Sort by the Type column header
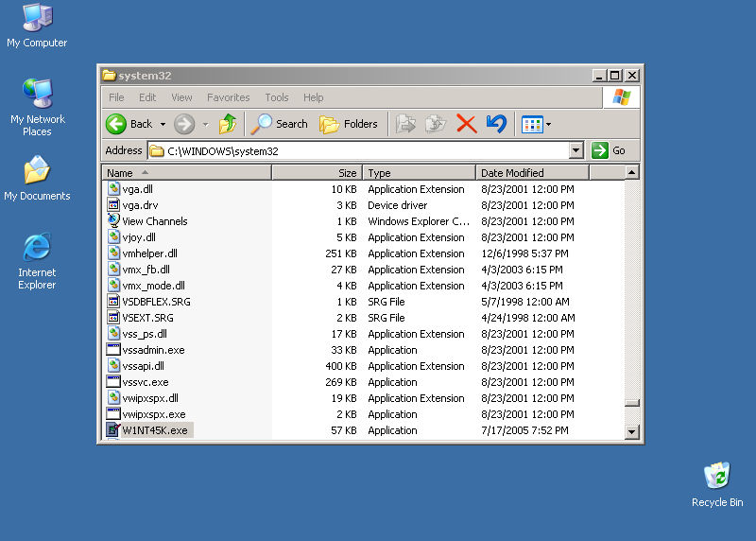Screen dimensions: 756x541 tap(419, 173)
